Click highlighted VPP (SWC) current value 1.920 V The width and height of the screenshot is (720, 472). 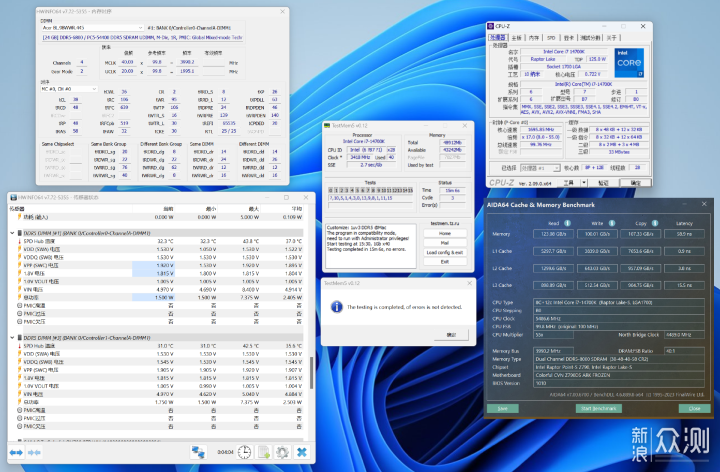(153, 265)
